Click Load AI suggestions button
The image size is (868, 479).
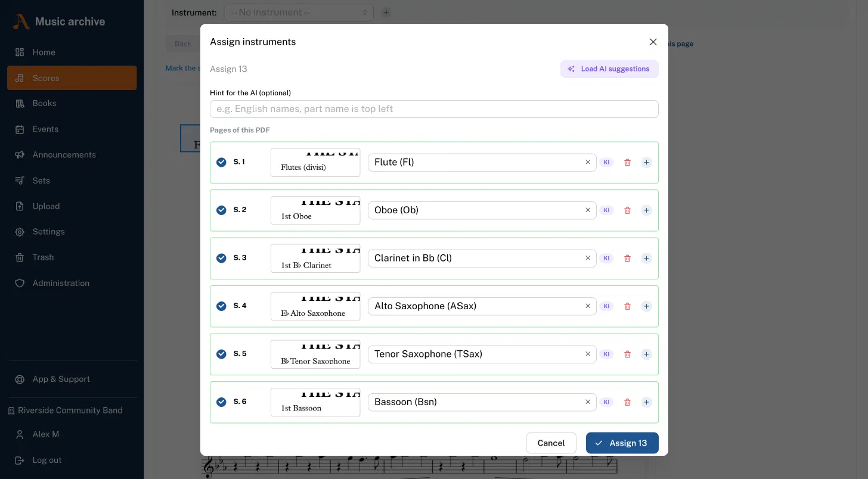pyautogui.click(x=609, y=69)
